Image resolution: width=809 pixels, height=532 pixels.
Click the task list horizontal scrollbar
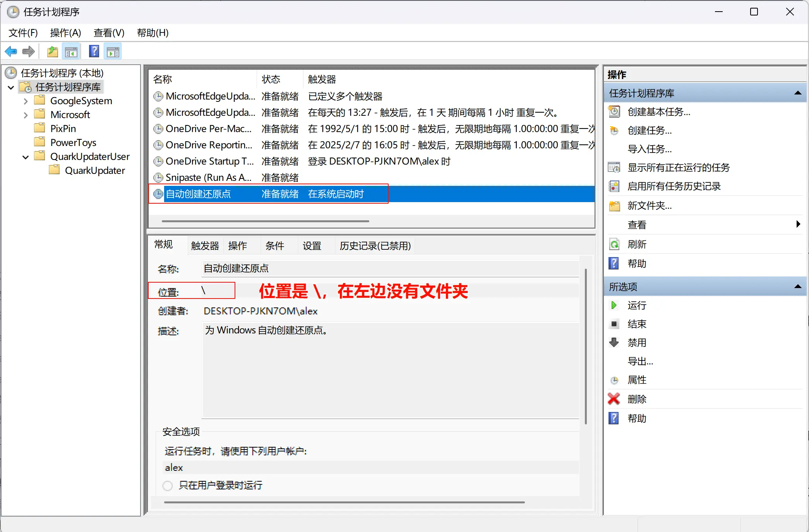tap(265, 221)
